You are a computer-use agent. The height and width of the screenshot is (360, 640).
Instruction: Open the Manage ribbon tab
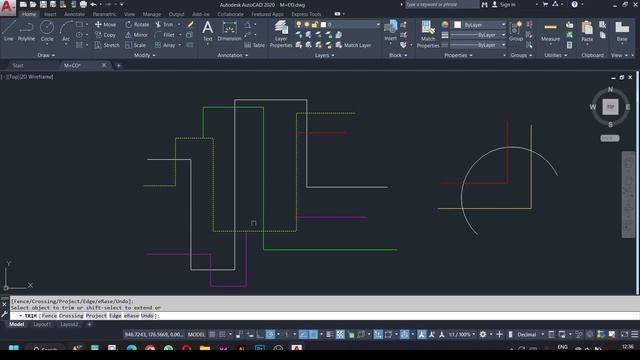click(x=152, y=14)
